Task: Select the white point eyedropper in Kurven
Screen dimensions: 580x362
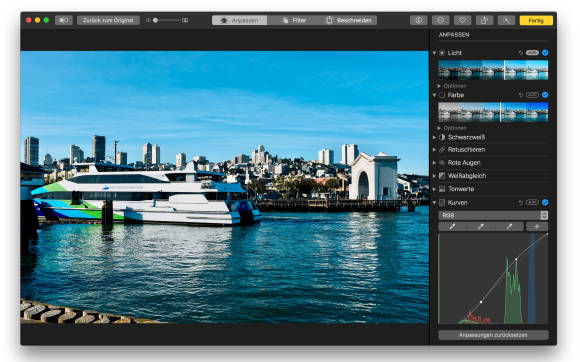Action: (x=509, y=227)
